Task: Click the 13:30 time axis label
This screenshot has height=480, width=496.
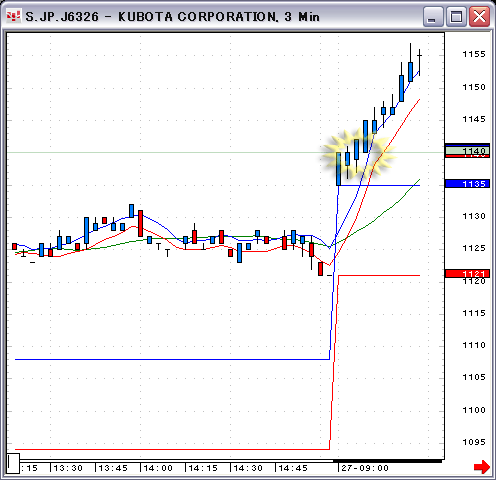Action: click(68, 468)
